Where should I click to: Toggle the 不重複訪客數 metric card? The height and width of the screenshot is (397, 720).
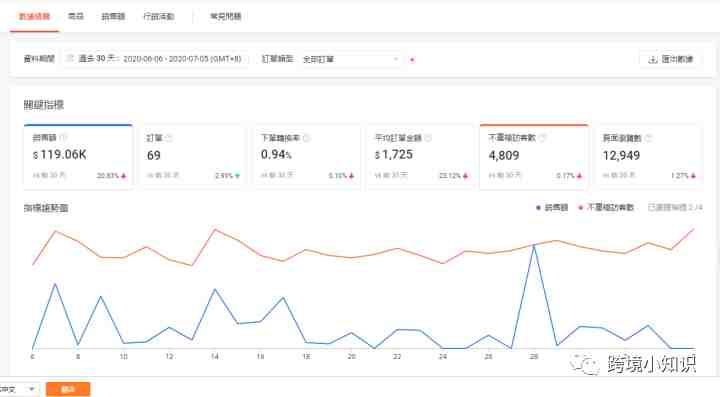(x=534, y=157)
